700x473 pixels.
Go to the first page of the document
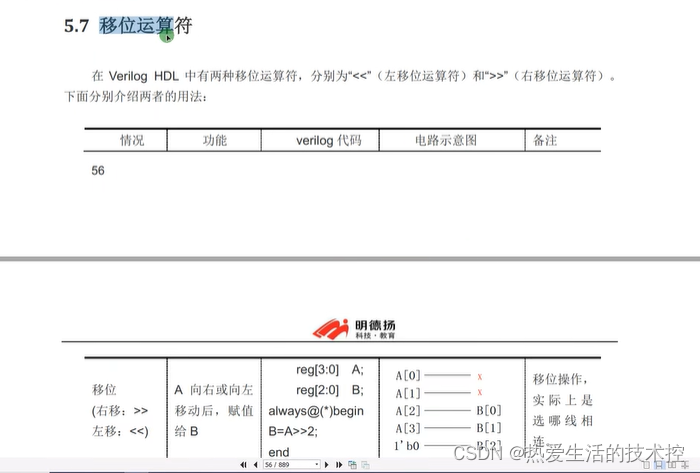(x=242, y=465)
